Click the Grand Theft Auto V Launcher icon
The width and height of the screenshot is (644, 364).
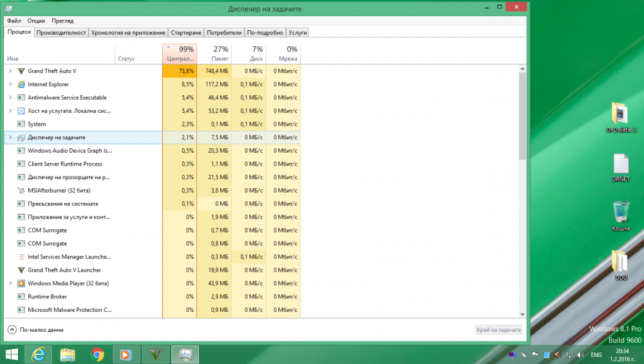point(21,271)
